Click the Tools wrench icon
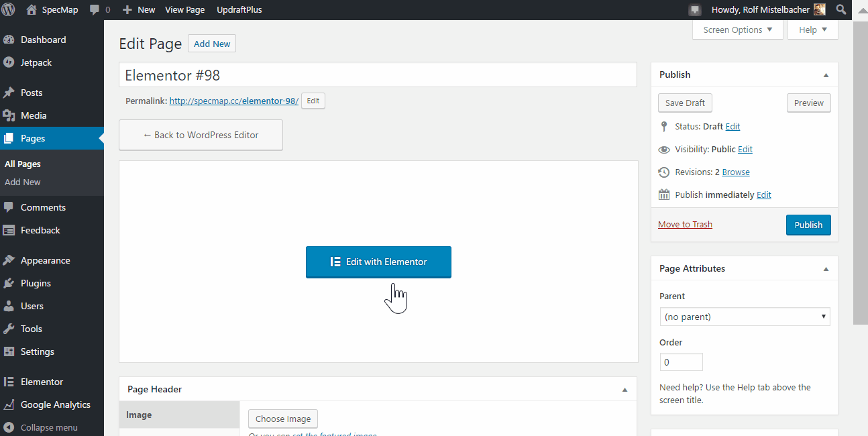 point(9,329)
